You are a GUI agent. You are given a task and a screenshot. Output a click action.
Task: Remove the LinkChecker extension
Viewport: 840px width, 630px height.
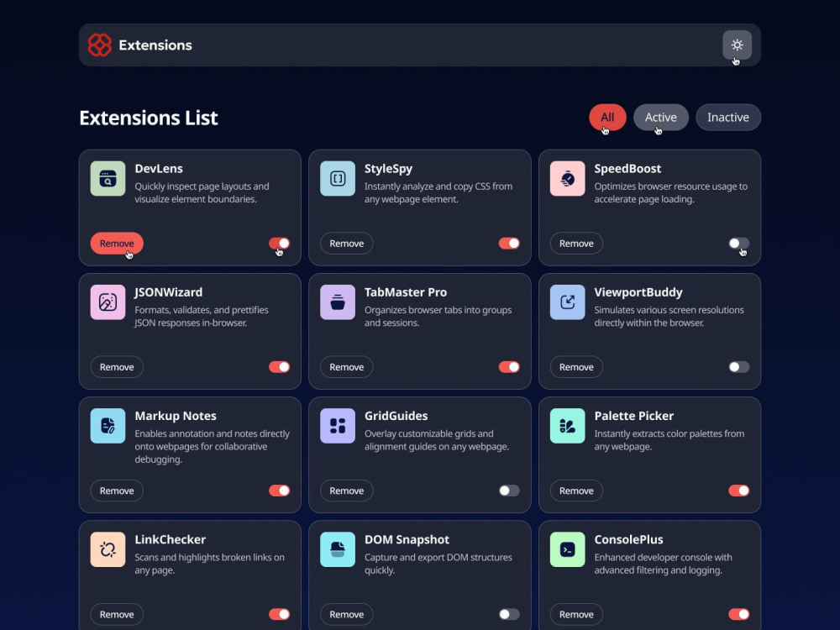pyautogui.click(x=117, y=615)
